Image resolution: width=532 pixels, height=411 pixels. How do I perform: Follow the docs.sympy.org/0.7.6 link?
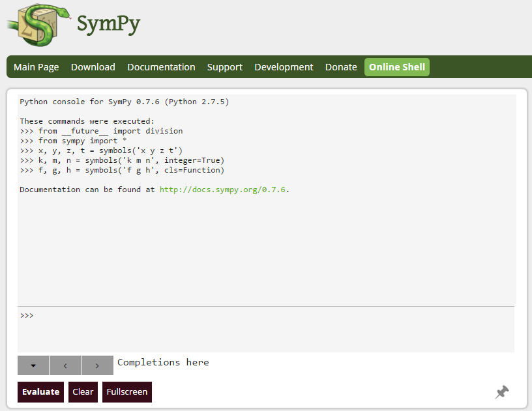click(222, 190)
